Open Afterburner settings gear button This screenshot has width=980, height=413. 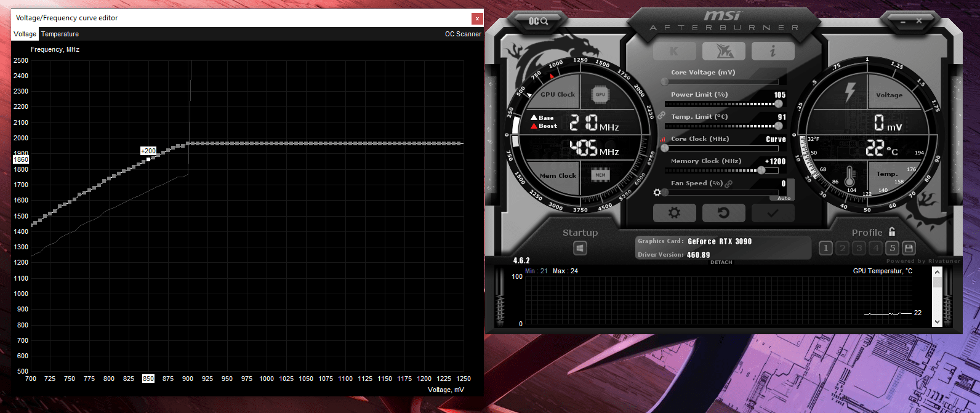pyautogui.click(x=675, y=213)
